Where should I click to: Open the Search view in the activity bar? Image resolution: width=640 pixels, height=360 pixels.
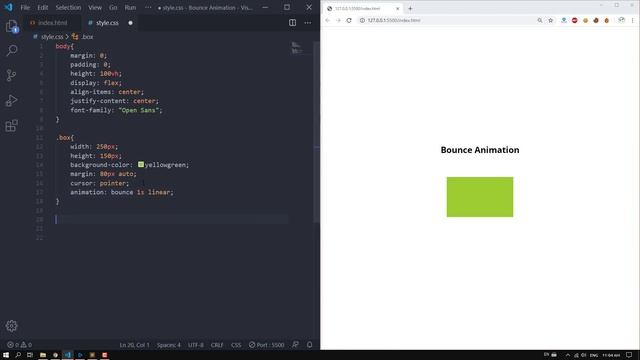(11, 51)
